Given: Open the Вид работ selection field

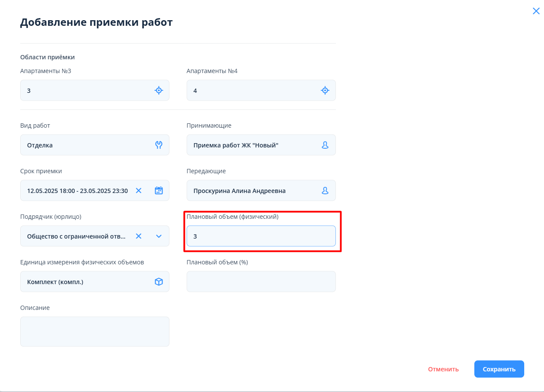Looking at the screenshot, I should click(86, 145).
